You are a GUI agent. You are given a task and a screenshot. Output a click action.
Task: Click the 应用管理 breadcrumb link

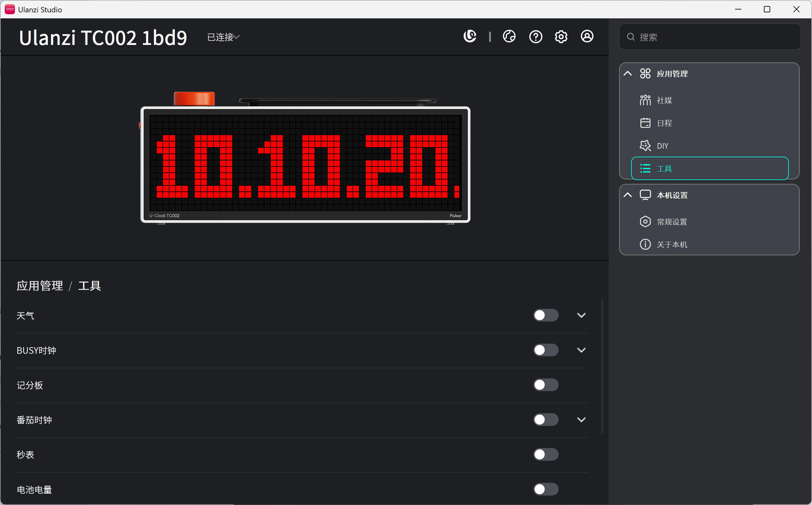[40, 286]
